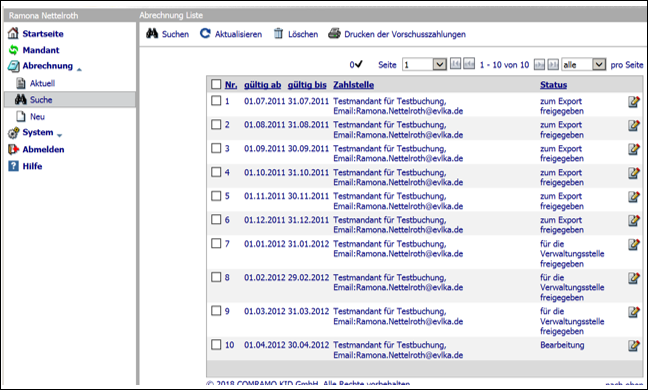Go to last page arrow button
The image size is (648, 390).
pyautogui.click(x=553, y=64)
